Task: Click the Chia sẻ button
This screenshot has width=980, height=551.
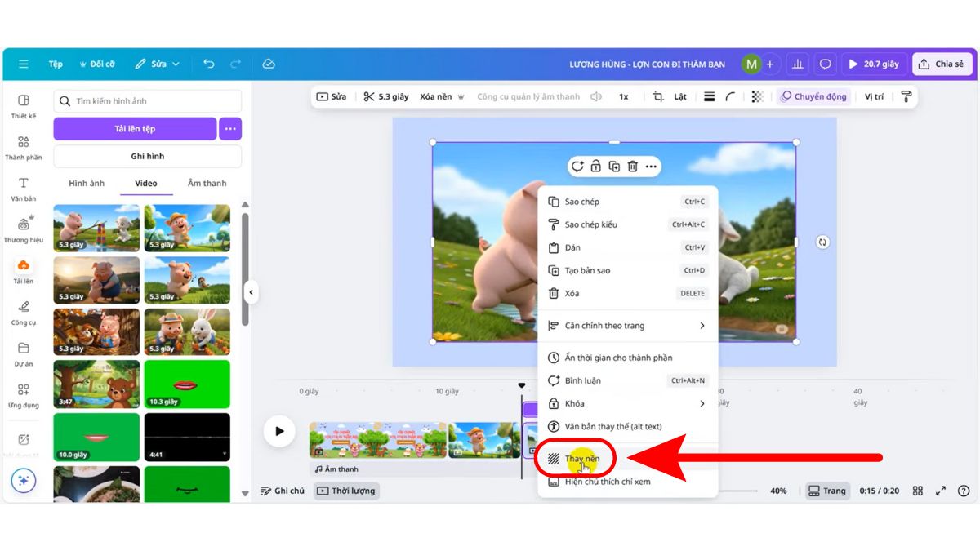Action: (942, 63)
